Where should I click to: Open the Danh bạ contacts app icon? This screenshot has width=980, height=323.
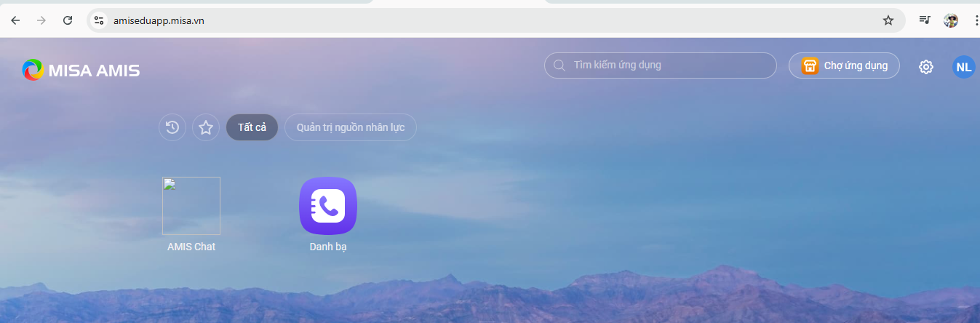click(x=328, y=206)
